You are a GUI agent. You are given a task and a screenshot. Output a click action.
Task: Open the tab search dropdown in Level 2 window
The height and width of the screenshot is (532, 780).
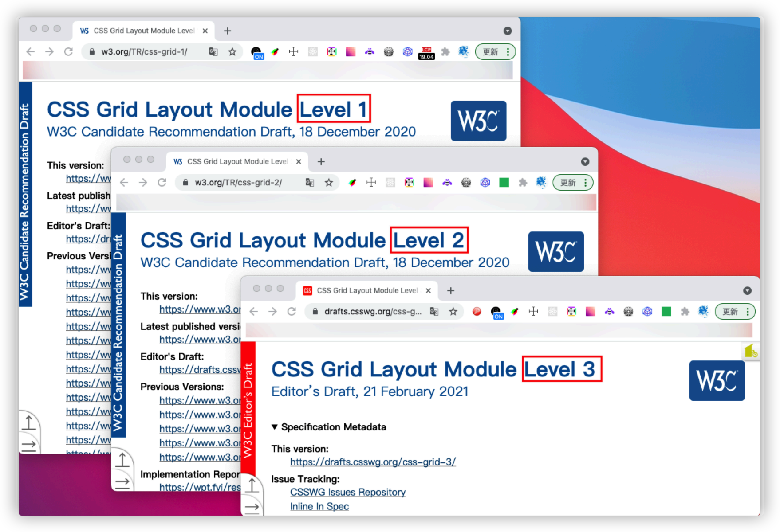(585, 161)
